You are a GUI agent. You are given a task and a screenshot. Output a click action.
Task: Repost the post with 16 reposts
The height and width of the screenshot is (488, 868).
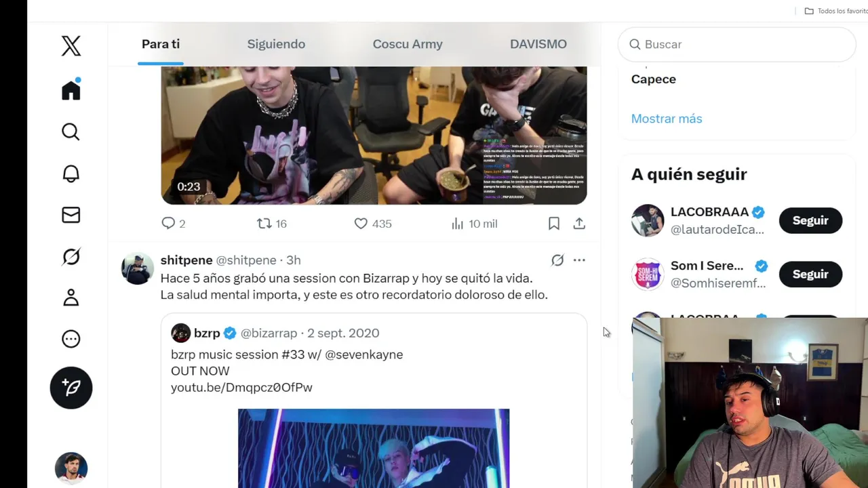pos(272,224)
